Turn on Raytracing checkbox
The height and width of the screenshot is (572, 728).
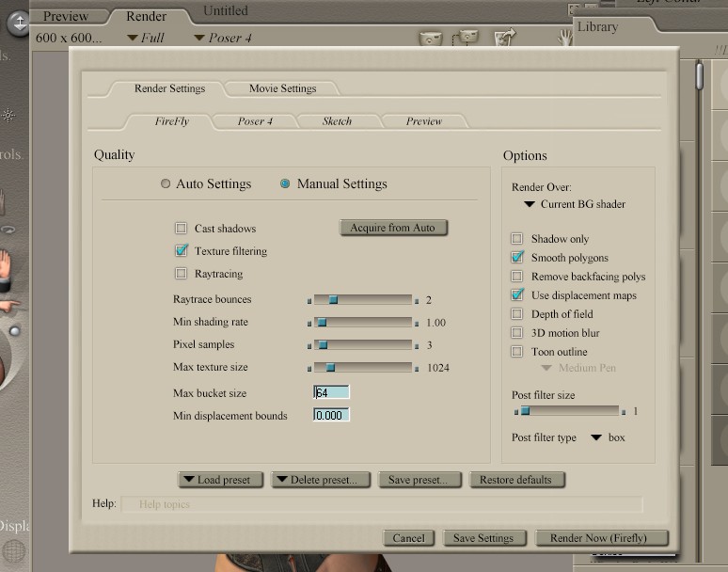point(182,273)
